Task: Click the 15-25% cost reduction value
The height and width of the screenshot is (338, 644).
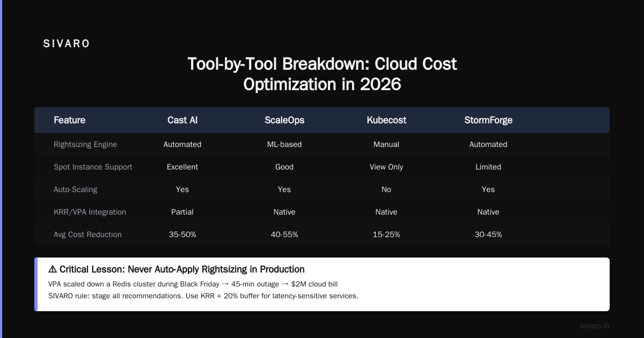Action: coord(386,234)
